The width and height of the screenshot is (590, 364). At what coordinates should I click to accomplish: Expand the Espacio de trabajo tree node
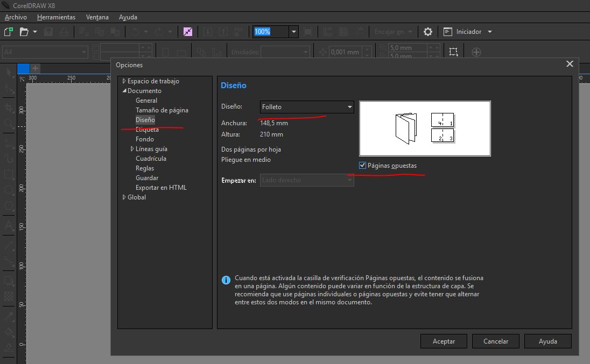(124, 81)
